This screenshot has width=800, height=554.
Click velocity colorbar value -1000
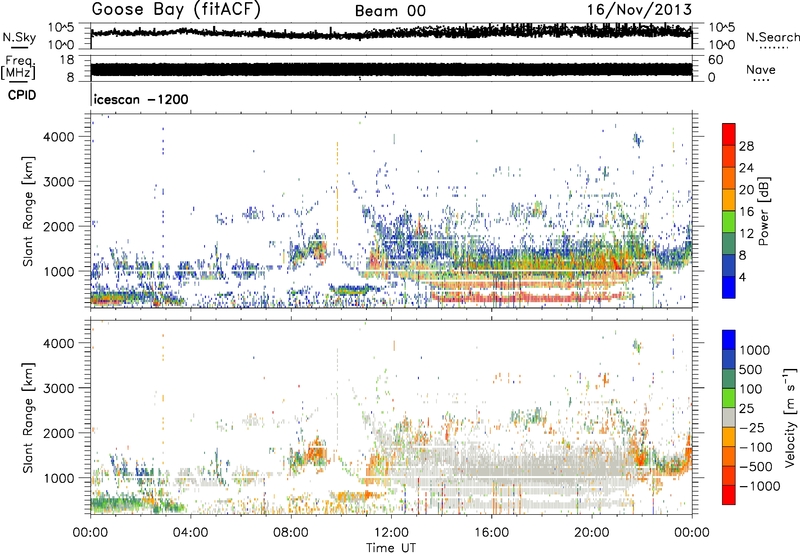(760, 486)
